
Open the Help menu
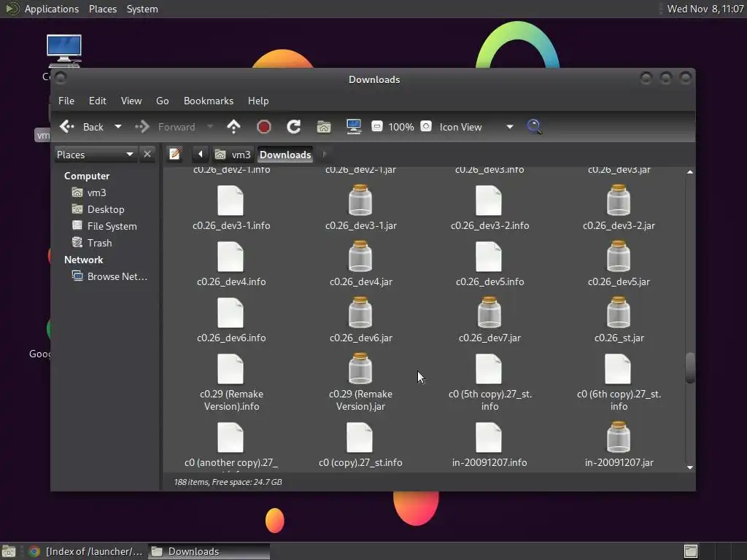258,101
